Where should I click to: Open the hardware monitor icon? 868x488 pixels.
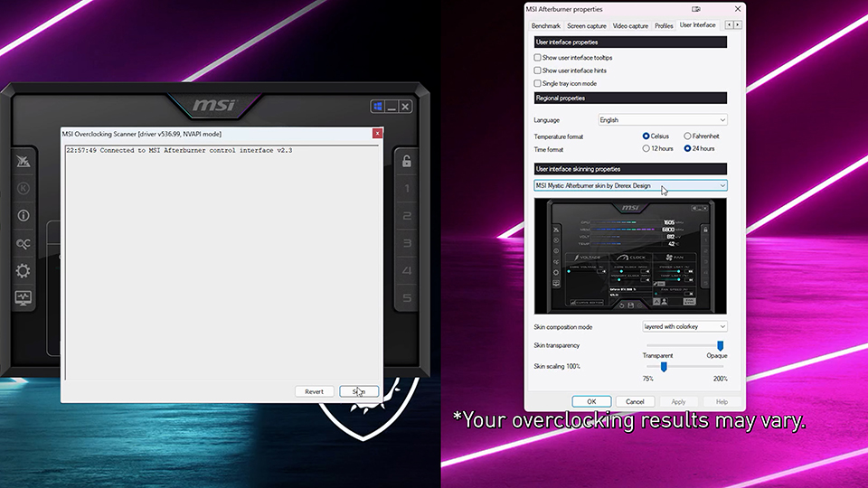[x=24, y=297]
